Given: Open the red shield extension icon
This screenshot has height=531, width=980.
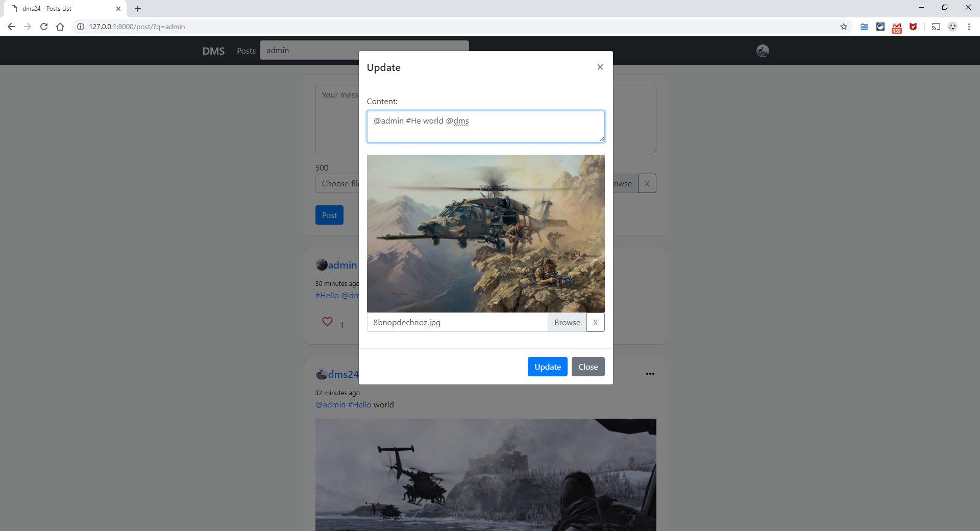Looking at the screenshot, I should (913, 27).
